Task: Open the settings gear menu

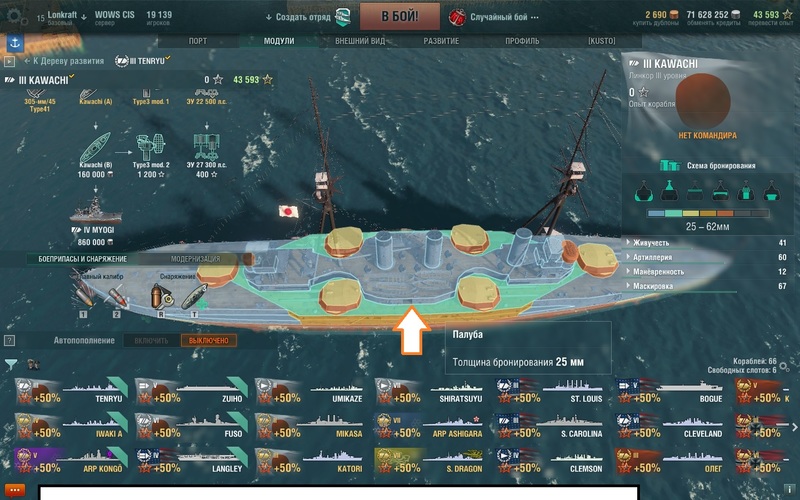Action: [14, 16]
